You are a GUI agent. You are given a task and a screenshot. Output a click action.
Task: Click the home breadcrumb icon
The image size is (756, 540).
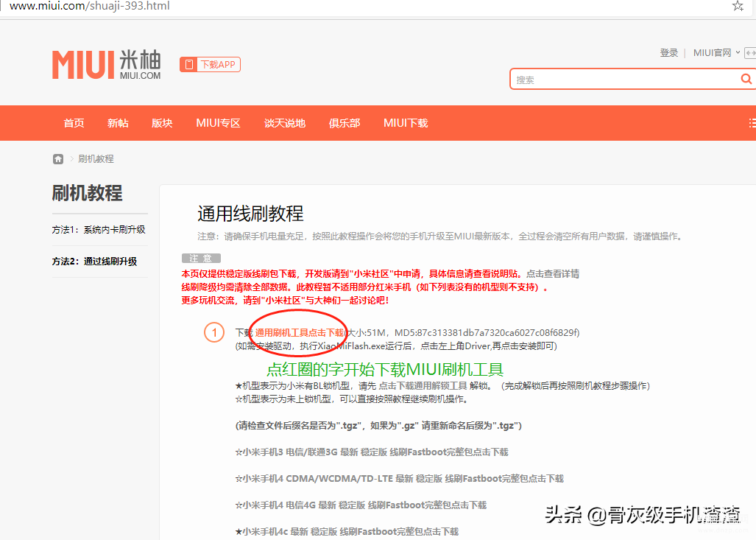click(58, 159)
